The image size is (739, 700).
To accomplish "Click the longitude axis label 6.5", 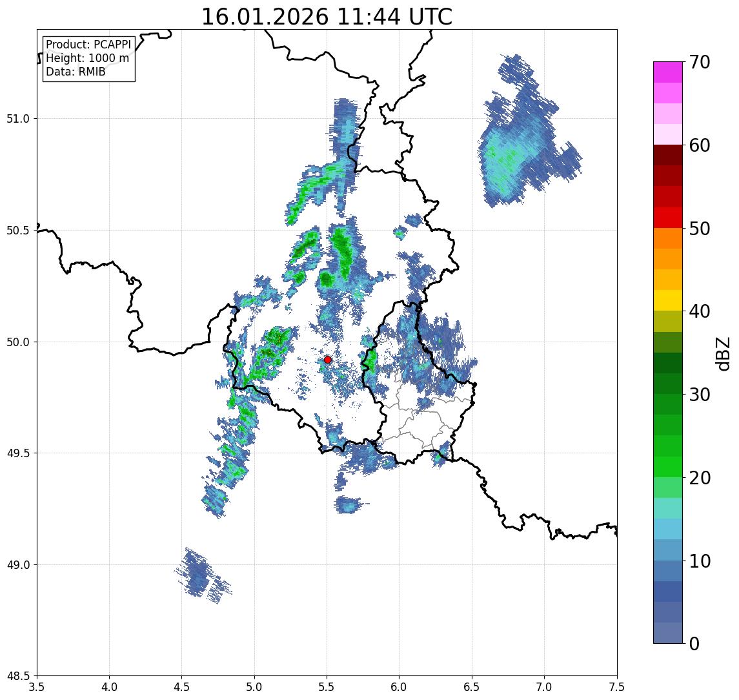I will [472, 687].
